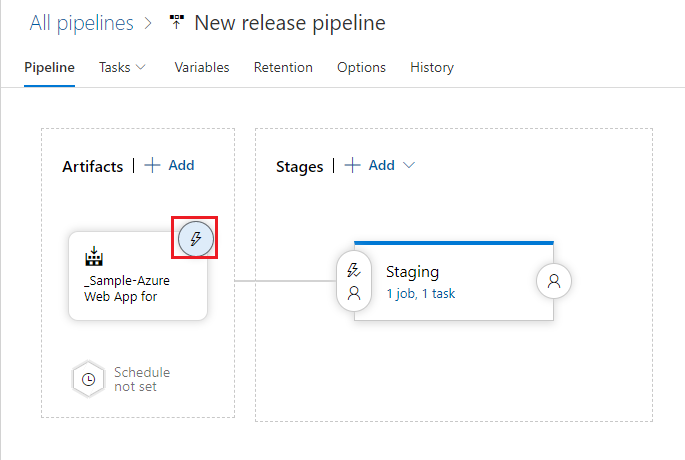Viewport: 685px width, 460px height.
Task: View the History tab
Action: 432,67
